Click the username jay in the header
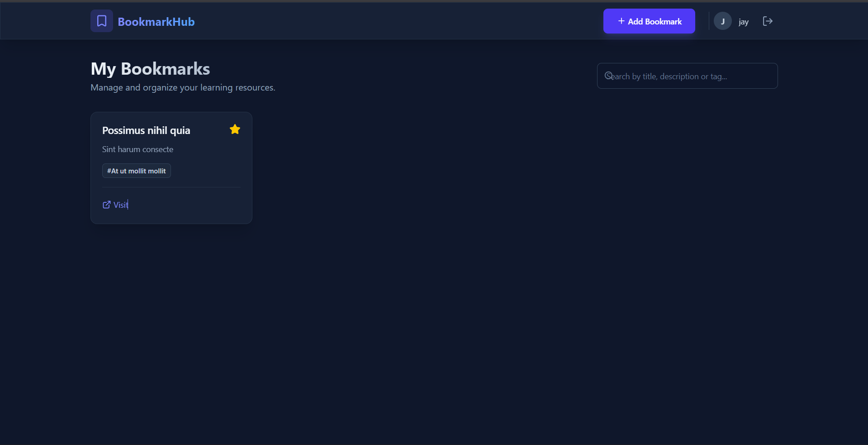Image resolution: width=868 pixels, height=445 pixels. pos(743,22)
